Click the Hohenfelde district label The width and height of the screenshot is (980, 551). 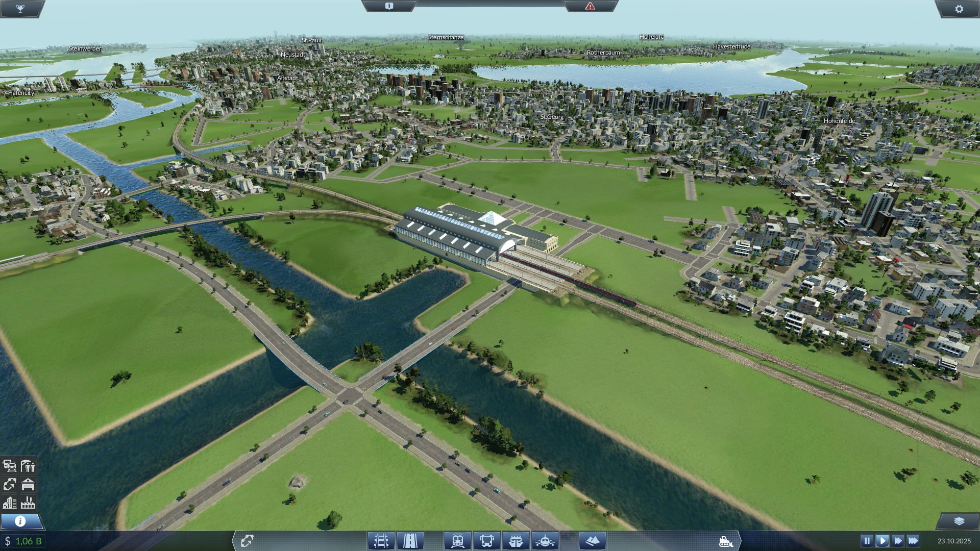[x=839, y=121]
